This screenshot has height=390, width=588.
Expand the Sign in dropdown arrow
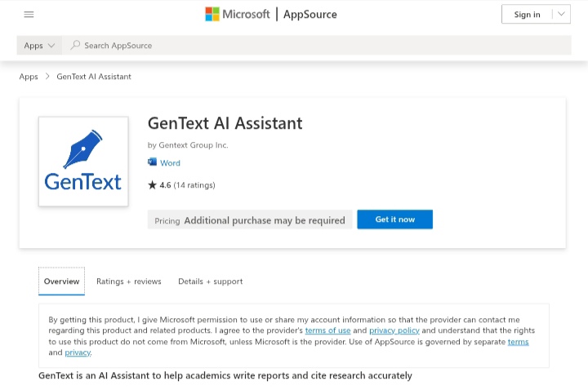click(x=561, y=14)
